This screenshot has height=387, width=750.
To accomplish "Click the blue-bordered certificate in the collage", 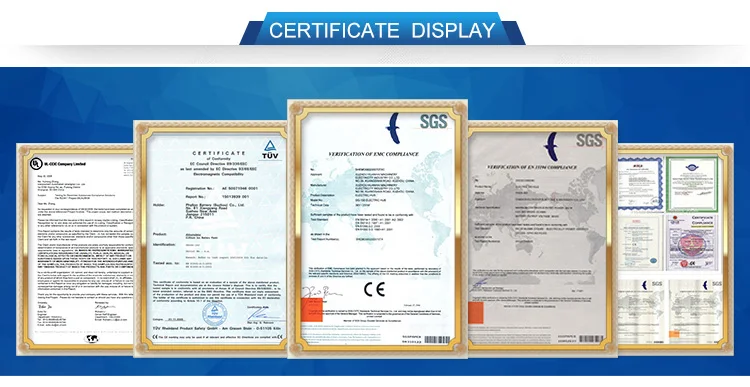I will pos(640,186).
